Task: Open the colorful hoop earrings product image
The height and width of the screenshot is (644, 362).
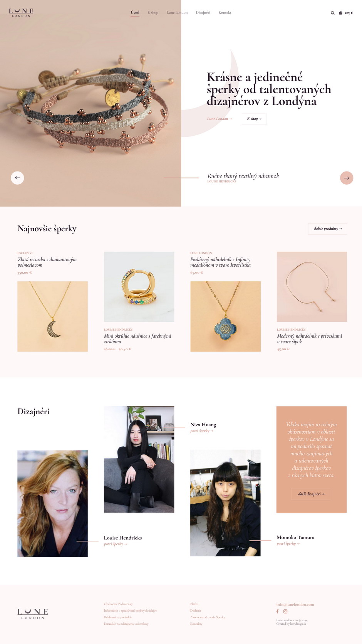Action: coord(139,287)
